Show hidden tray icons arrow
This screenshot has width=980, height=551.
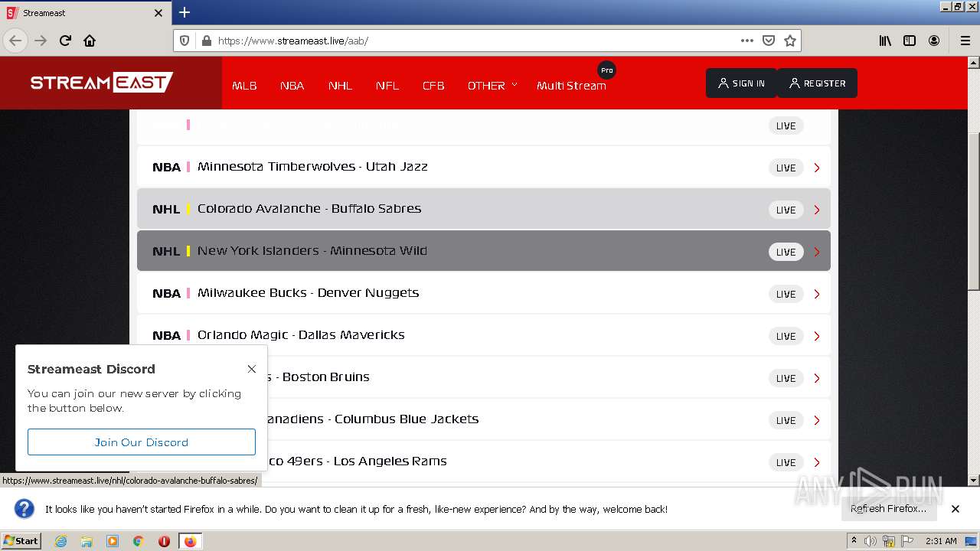click(x=854, y=541)
